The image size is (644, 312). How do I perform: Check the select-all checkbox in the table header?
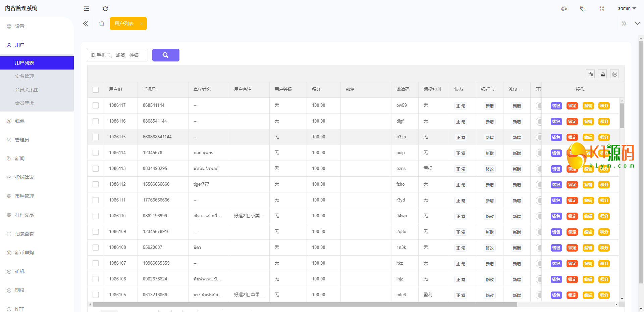click(96, 90)
